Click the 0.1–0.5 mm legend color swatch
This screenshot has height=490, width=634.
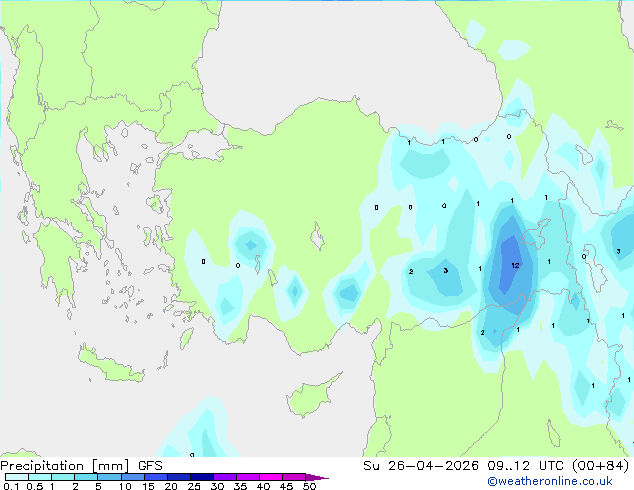pos(17,477)
